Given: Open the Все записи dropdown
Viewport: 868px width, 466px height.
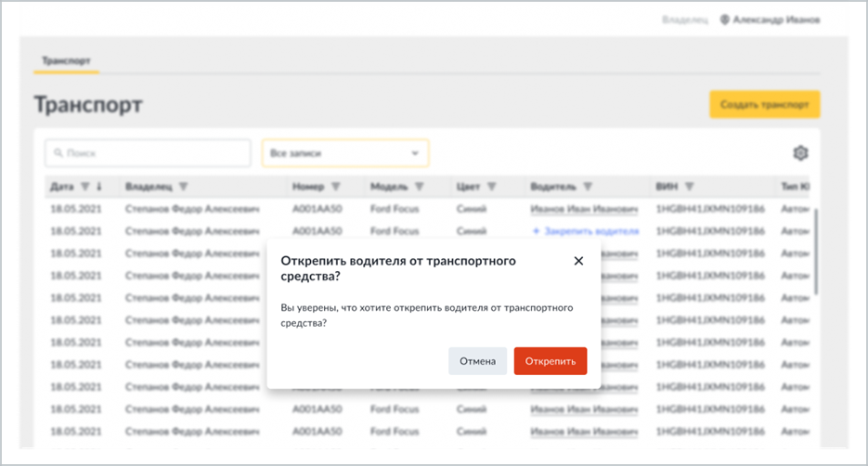Looking at the screenshot, I should click(x=344, y=153).
